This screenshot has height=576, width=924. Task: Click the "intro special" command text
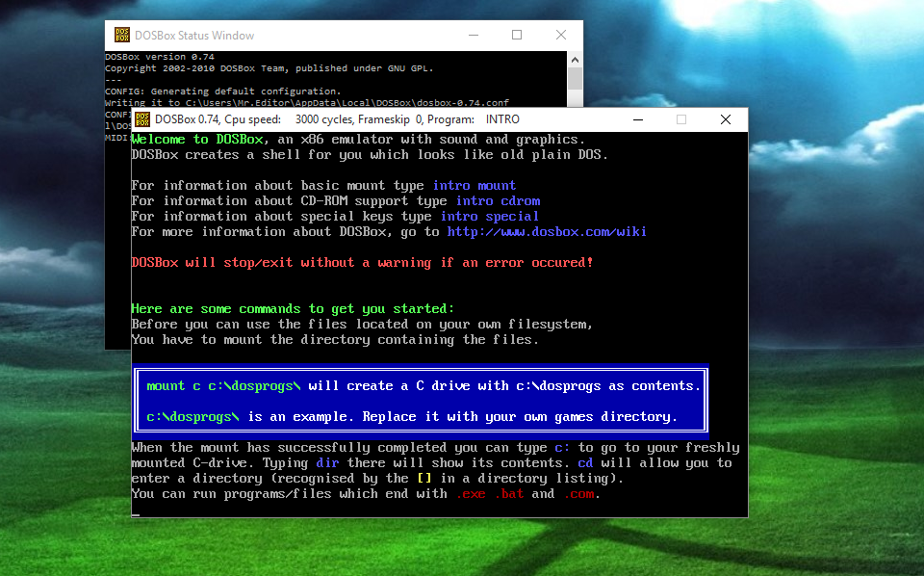coord(490,217)
